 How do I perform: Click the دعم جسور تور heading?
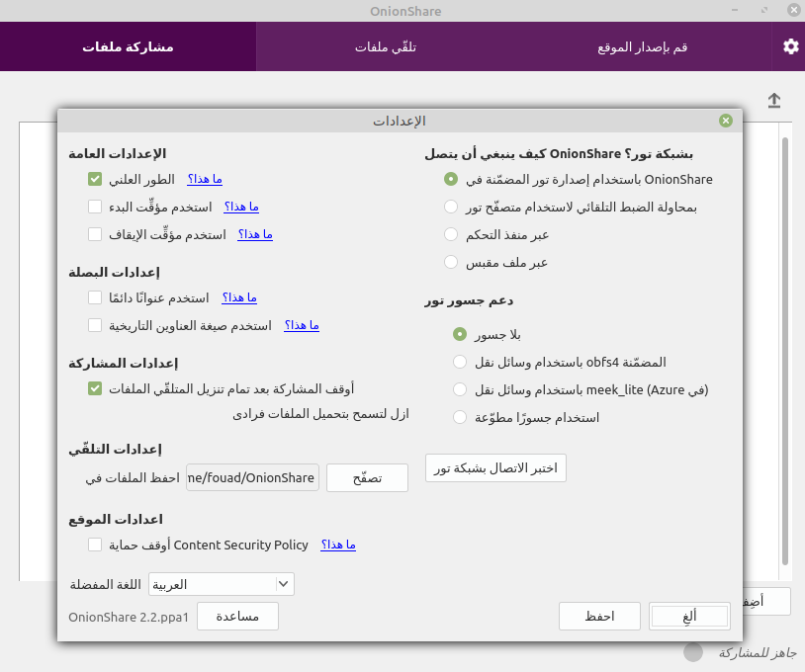tap(469, 300)
